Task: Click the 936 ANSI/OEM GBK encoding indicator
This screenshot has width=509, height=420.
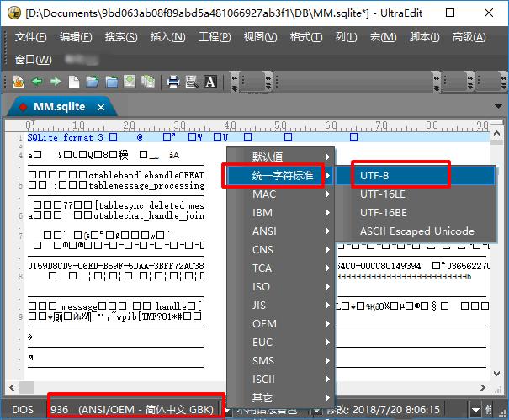Action: [135, 410]
